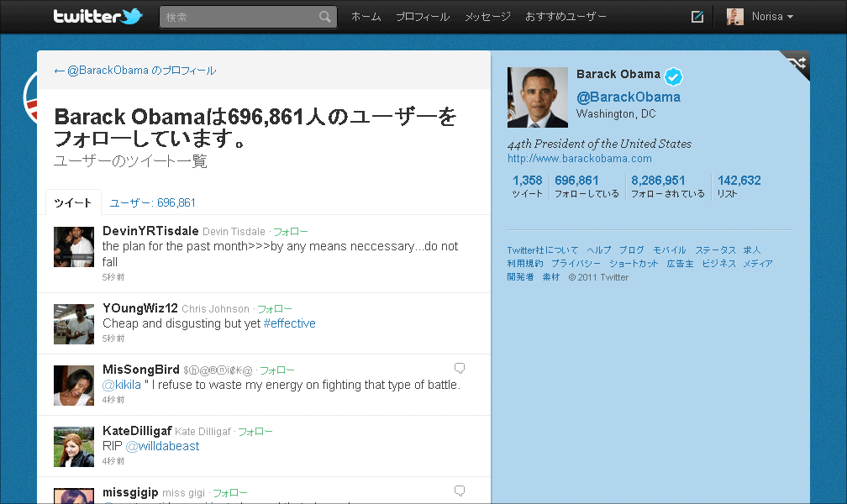This screenshot has width=847, height=504.
Task: Click the 8,286,951 フォローされている stat
Action: click(668, 186)
